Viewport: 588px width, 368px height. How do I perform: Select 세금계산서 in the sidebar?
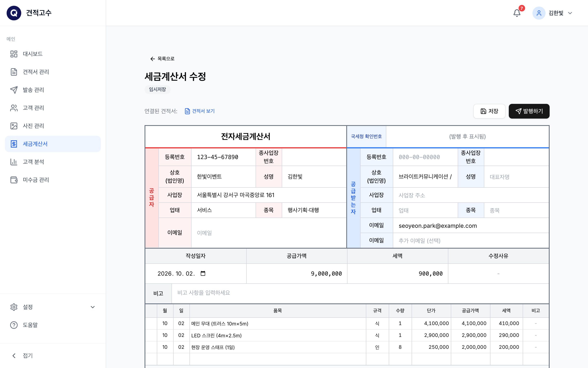pos(53,144)
